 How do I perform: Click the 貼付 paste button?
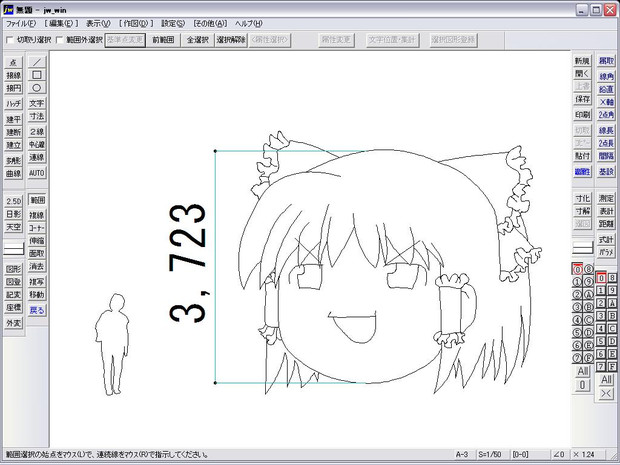(582, 156)
